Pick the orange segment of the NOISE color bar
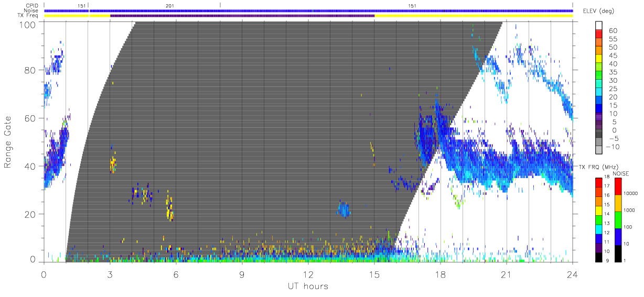The width and height of the screenshot is (644, 297). coord(618,203)
